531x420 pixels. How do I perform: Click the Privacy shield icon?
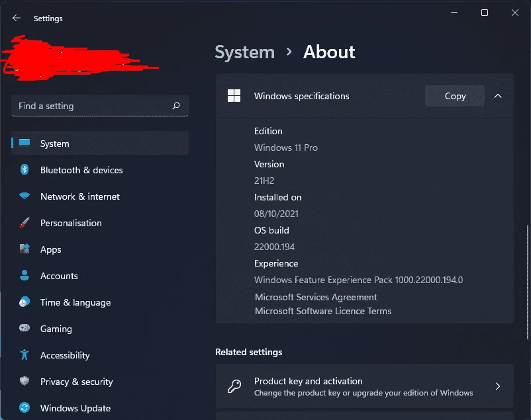pos(24,381)
